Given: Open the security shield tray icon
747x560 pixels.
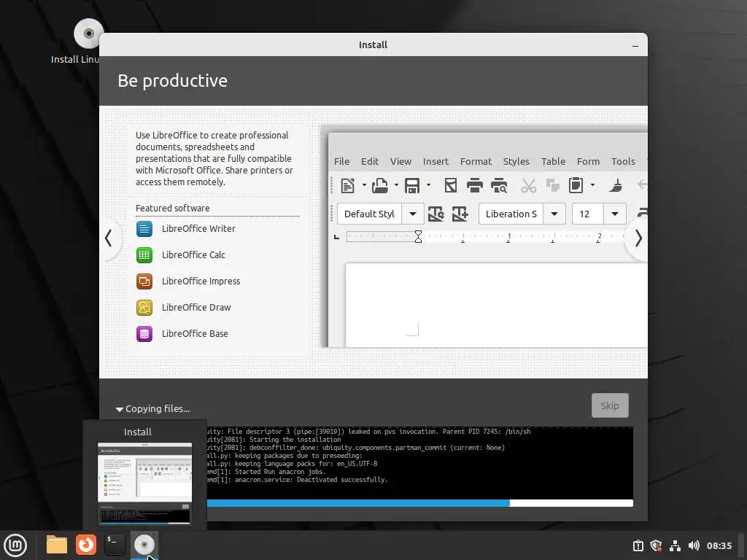Looking at the screenshot, I should click(x=656, y=545).
